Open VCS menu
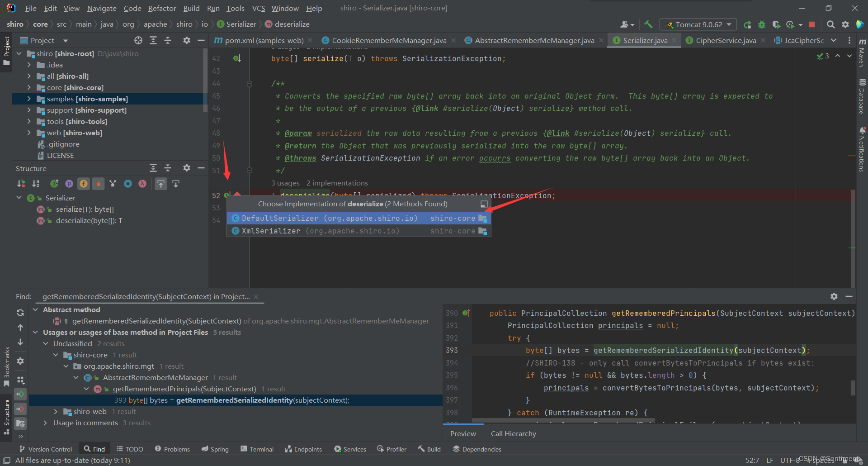The image size is (868, 466). click(x=259, y=8)
